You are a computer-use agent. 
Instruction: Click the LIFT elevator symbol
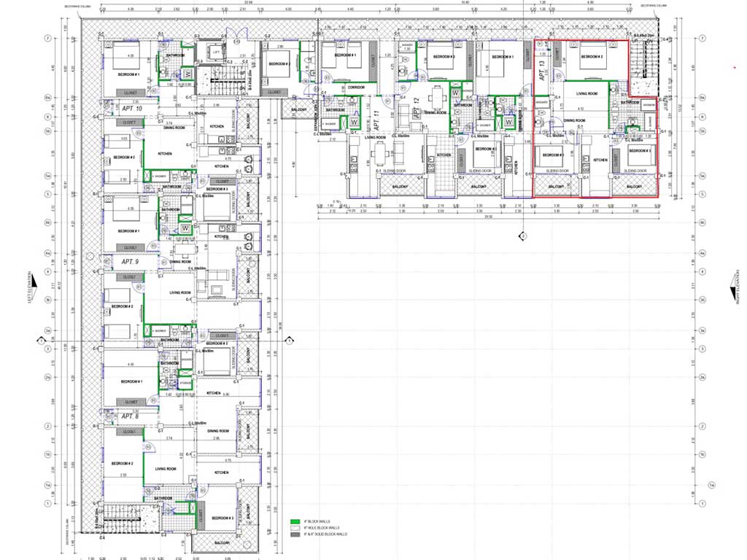[216, 51]
